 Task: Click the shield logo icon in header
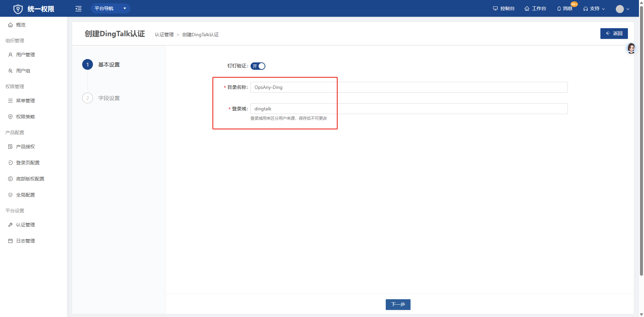coord(18,9)
